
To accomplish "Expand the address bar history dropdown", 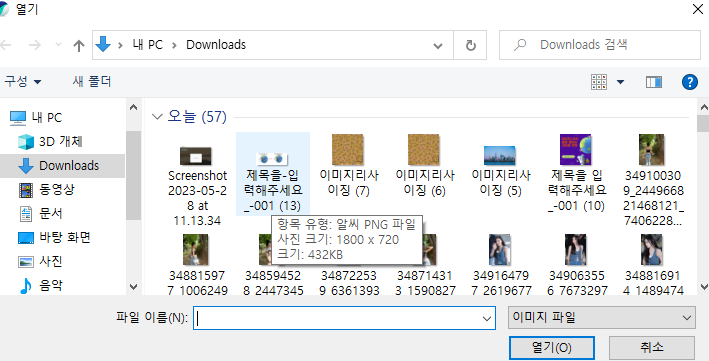I will click(x=438, y=45).
